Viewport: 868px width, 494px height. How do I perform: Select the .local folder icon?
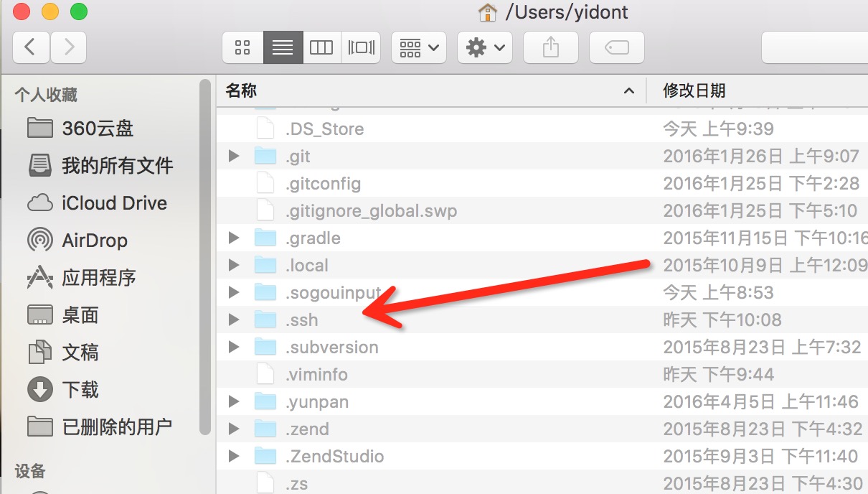pos(265,265)
